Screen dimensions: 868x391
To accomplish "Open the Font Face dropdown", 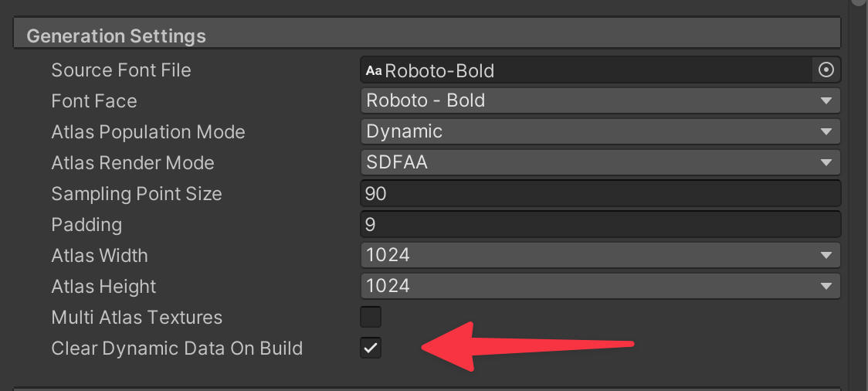I will [600, 100].
